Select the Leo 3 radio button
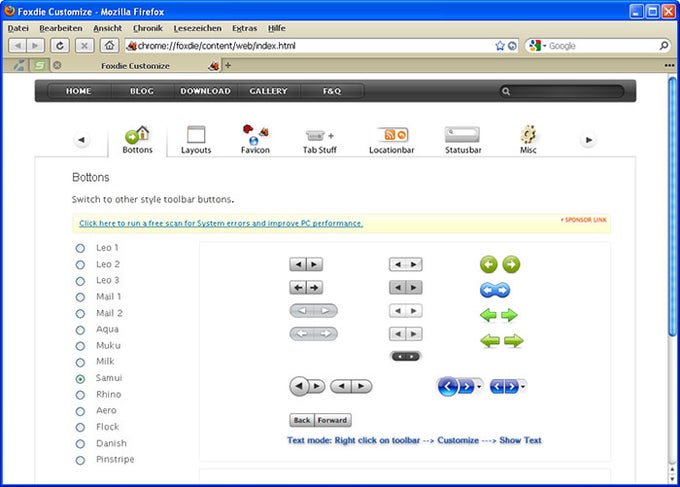 (x=80, y=281)
